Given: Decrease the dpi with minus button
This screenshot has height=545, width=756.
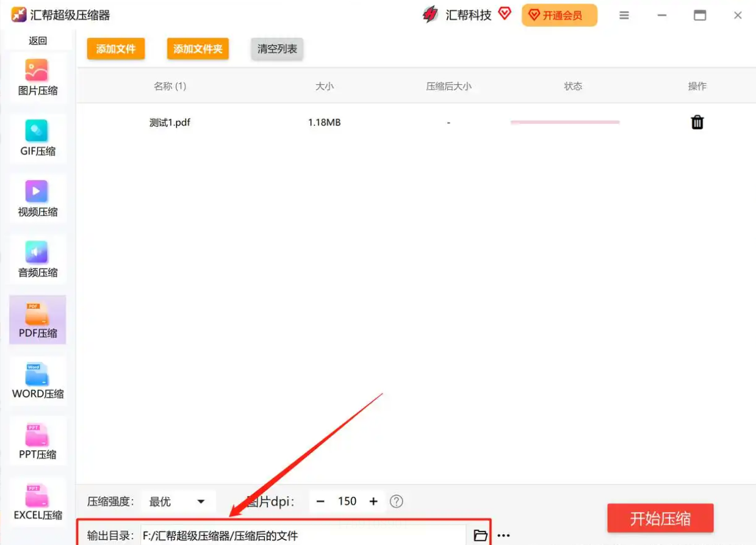Looking at the screenshot, I should coord(320,502).
